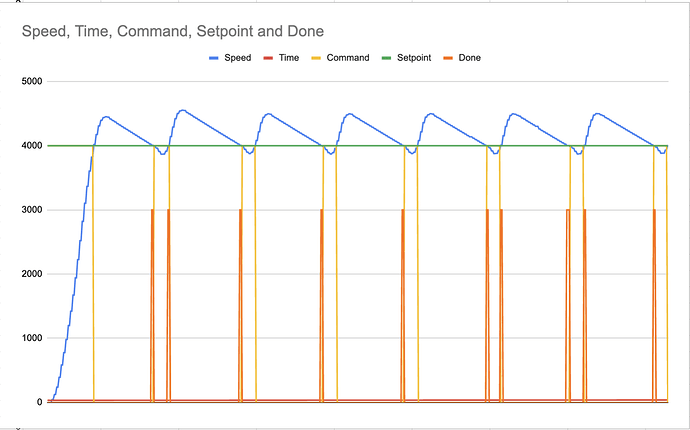Screen dimensions: 690x430
Task: Click the 5000 y-axis label
Action: tap(32, 81)
